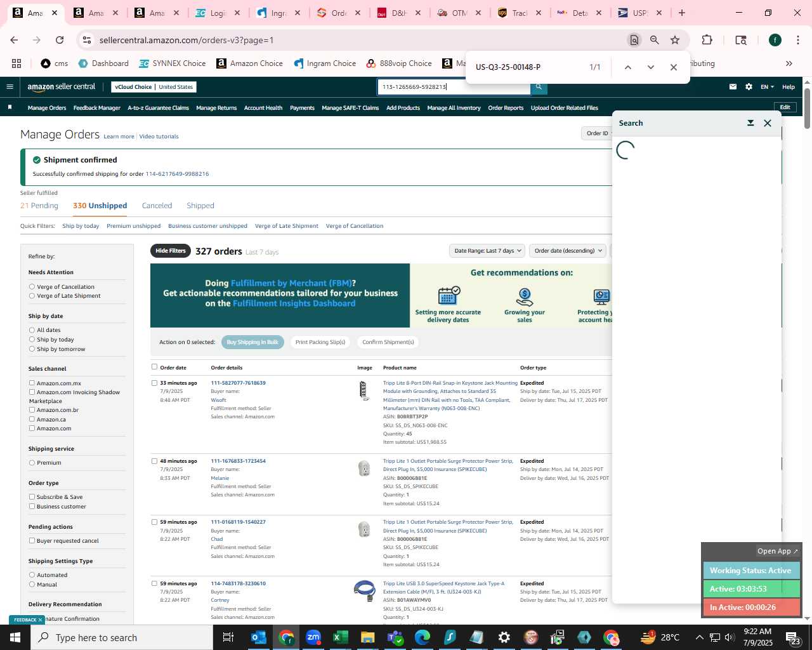
Task: Open the vCloud Choice United States account switcher
Action: [x=154, y=87]
